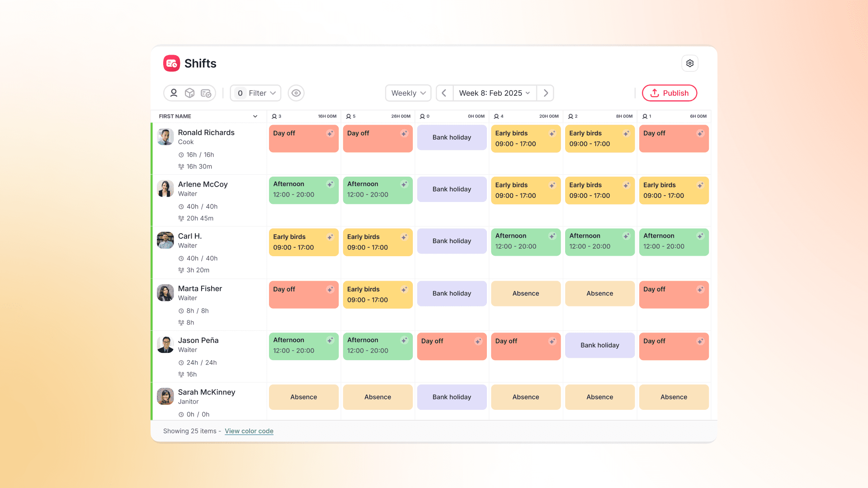
Task: Click Sarah McKinney's profile photo
Action: pyautogui.click(x=165, y=396)
